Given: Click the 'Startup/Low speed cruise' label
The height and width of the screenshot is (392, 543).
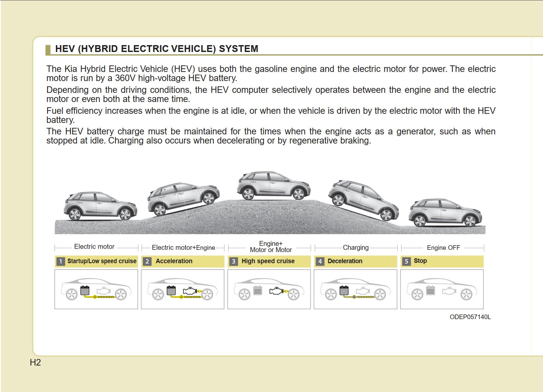Looking at the screenshot, I should tap(102, 261).
